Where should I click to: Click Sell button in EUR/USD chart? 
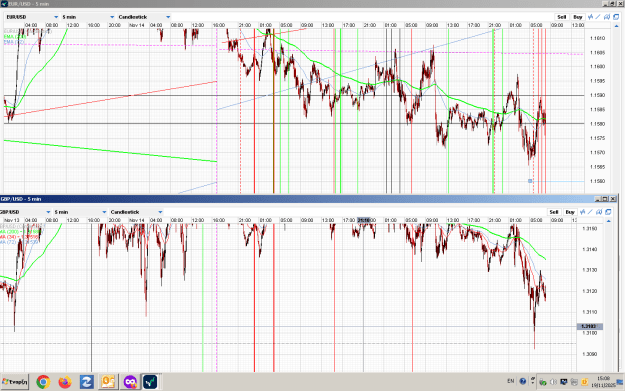tap(561, 17)
